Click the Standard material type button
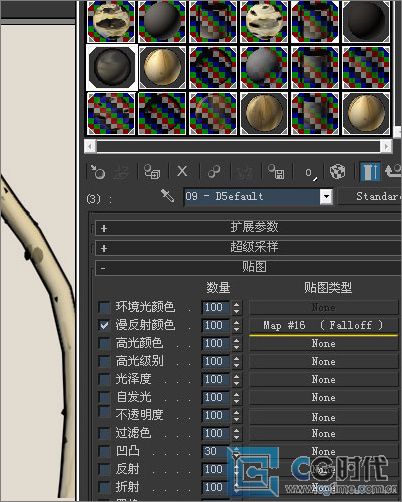Viewport: 402px width, 502px height. [x=371, y=196]
